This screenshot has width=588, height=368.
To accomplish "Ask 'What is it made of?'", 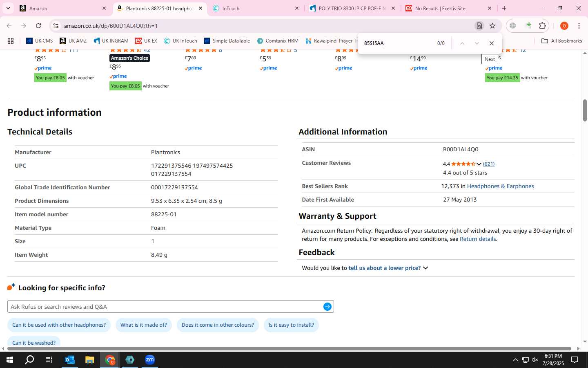I will 144,325.
